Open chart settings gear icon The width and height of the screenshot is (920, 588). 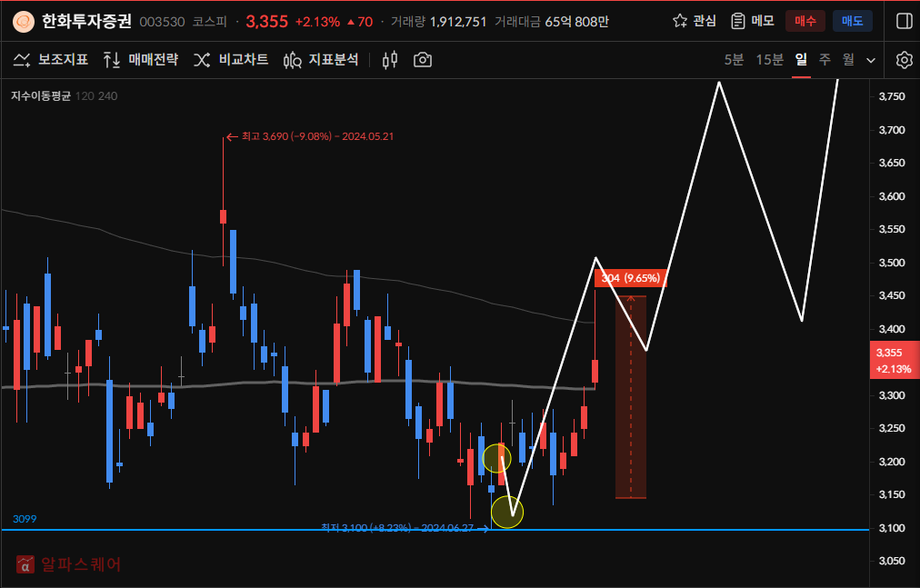click(905, 60)
